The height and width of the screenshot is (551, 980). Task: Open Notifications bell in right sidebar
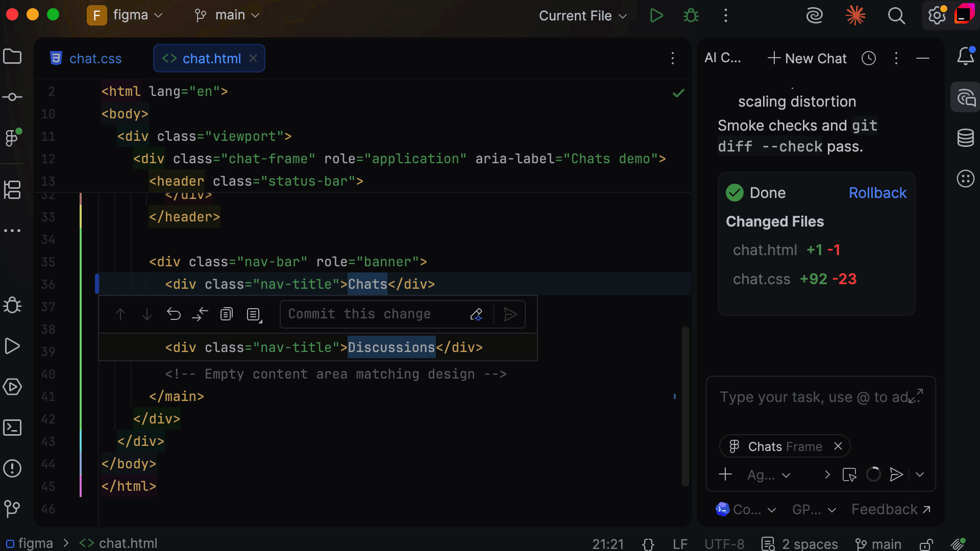966,56
